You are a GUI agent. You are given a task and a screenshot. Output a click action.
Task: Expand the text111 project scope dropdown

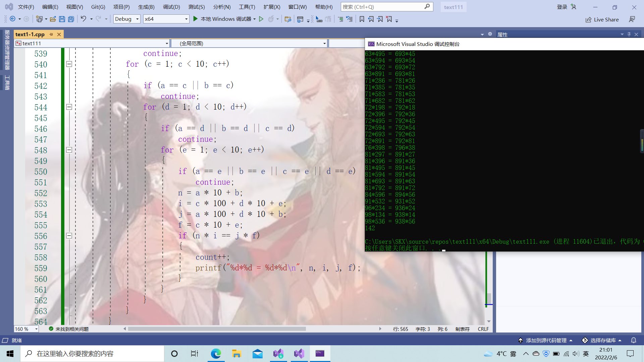(x=167, y=43)
